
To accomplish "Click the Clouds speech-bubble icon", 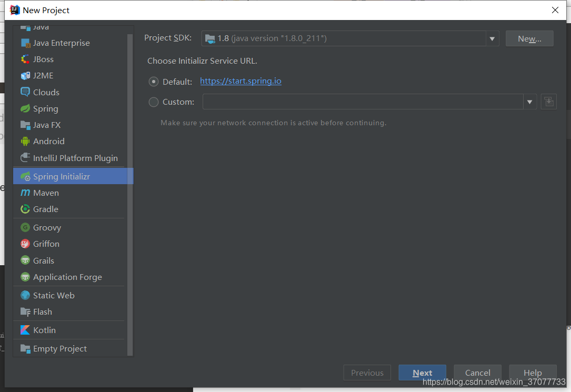I will click(x=25, y=92).
